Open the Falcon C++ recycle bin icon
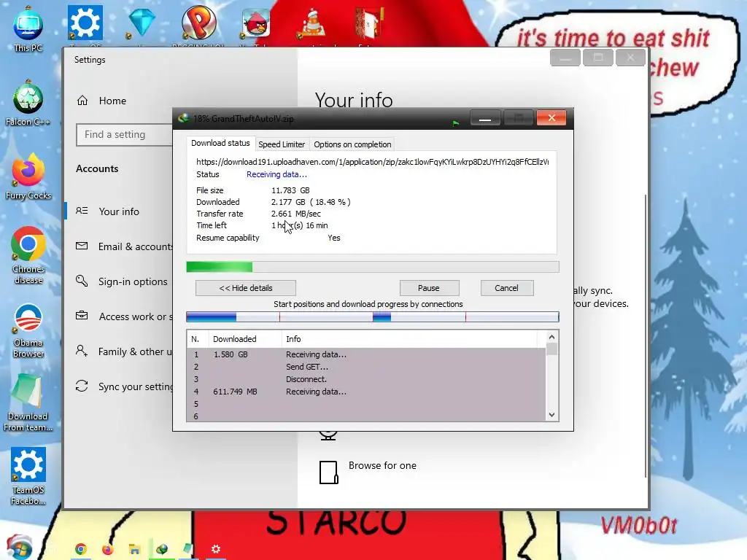 pyautogui.click(x=28, y=104)
